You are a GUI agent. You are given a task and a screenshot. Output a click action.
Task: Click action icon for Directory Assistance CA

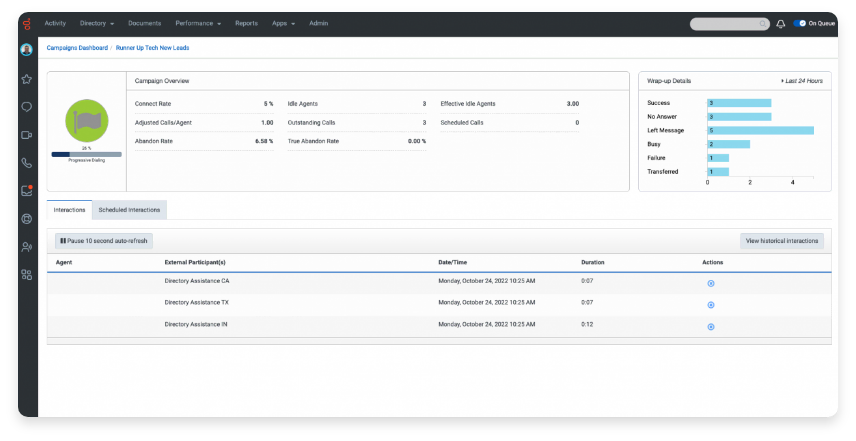pos(711,283)
